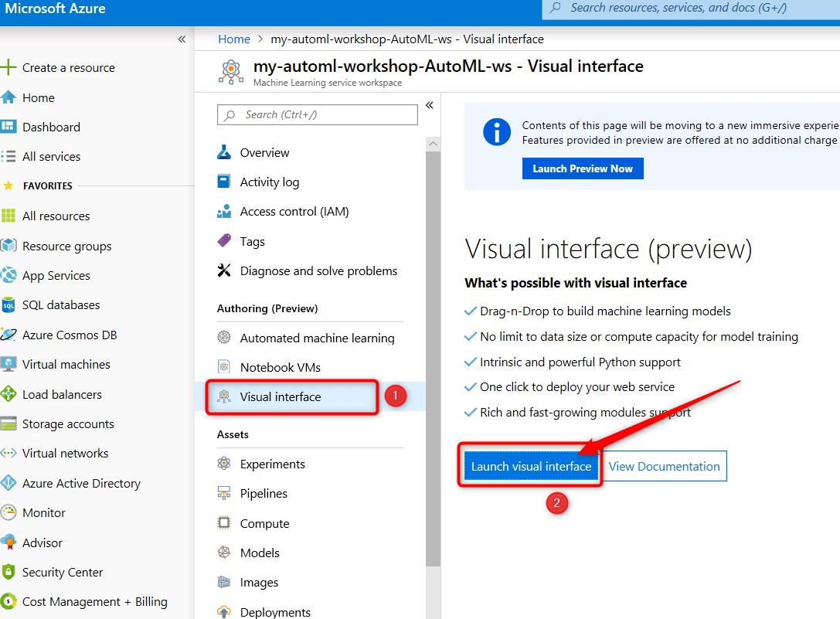Screen dimensions: 840x619
Task: Click the 'Authoring (Preview)' section heading
Action: (x=267, y=308)
